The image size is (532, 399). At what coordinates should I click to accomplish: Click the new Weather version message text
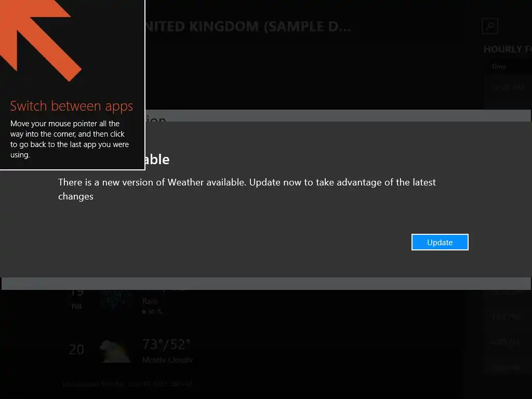[247, 189]
